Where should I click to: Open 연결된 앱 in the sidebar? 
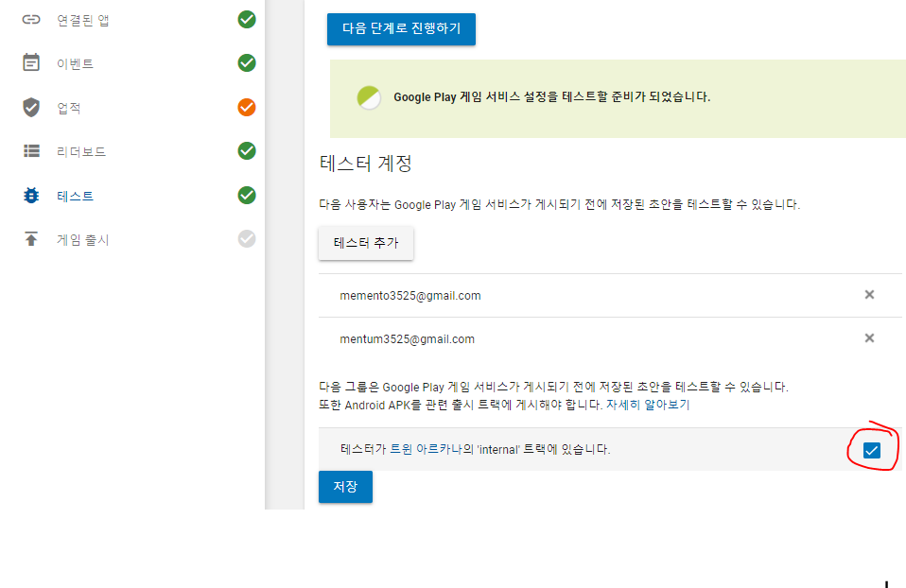pyautogui.click(x=82, y=20)
